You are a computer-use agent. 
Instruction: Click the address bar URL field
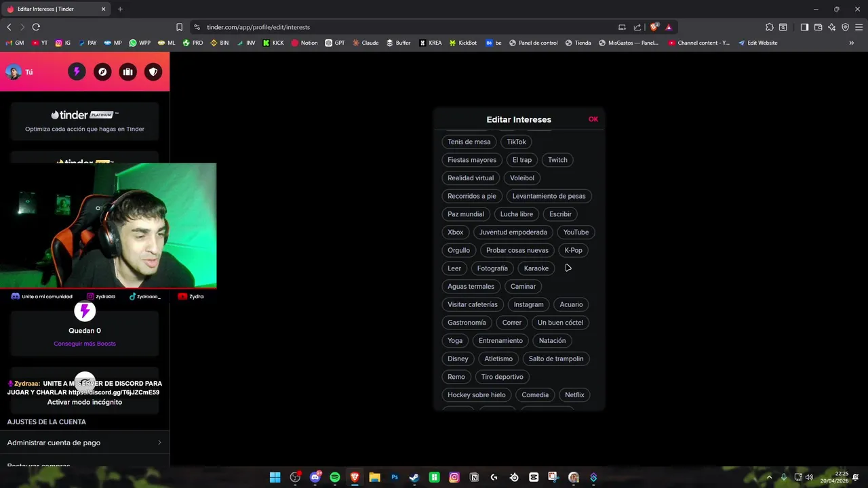407,27
